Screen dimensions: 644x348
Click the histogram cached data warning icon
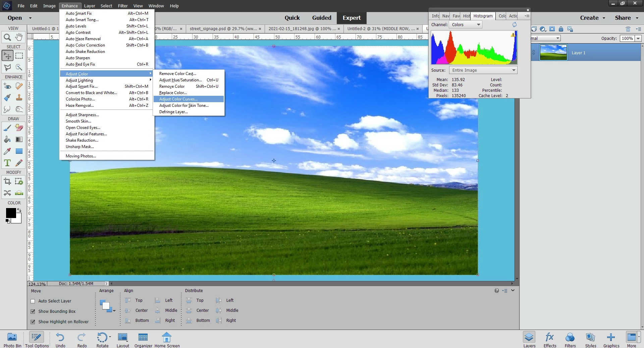(513, 34)
